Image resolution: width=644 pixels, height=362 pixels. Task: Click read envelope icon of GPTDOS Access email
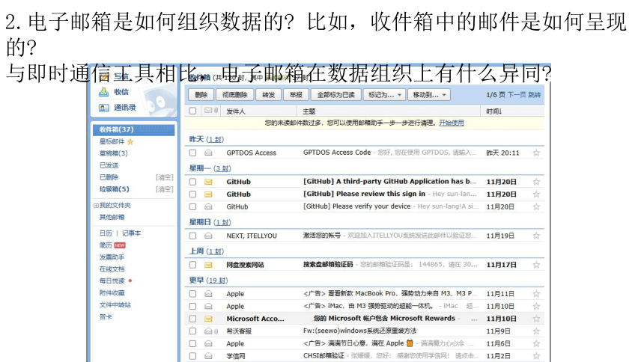coord(209,153)
